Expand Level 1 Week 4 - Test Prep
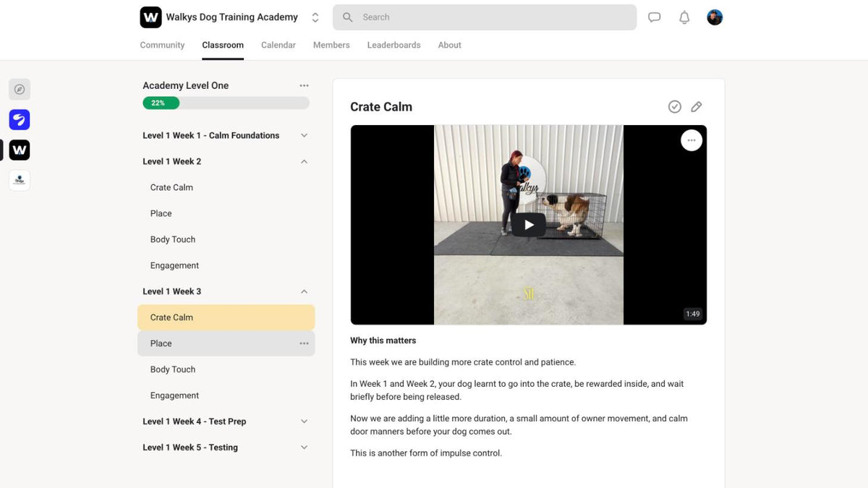868x488 pixels. 226,421
